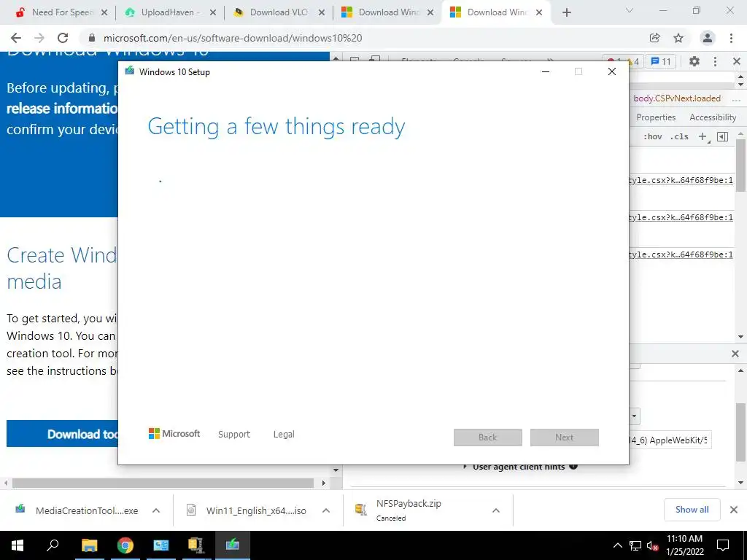Toggle :hov element state in Styles
Image resolution: width=747 pixels, height=560 pixels.
click(653, 136)
